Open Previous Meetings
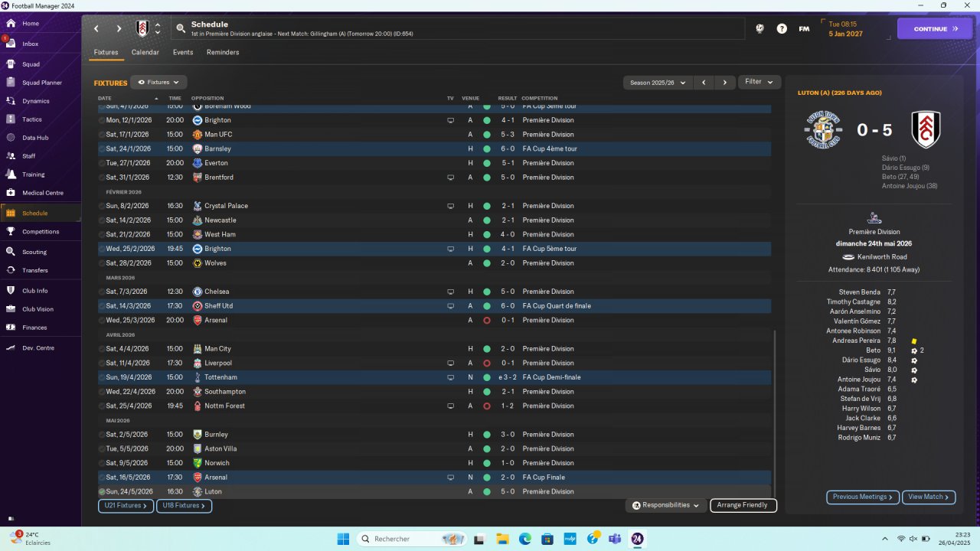The width and height of the screenshot is (980, 551). click(863, 497)
